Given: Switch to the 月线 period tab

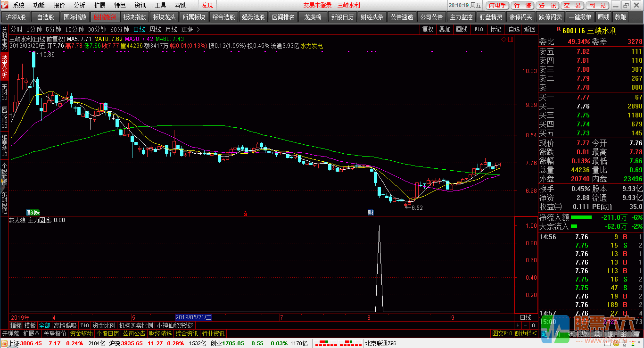Looking at the screenshot, I should [171, 29].
